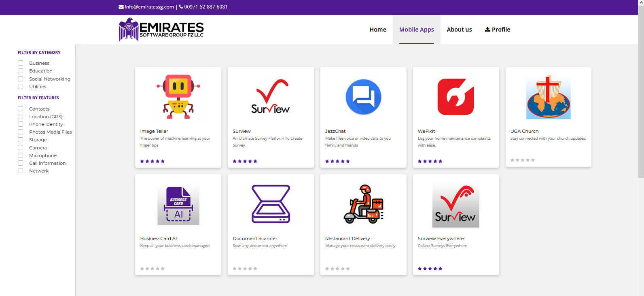Open the BusinessCard AI purple file icon

click(x=178, y=204)
